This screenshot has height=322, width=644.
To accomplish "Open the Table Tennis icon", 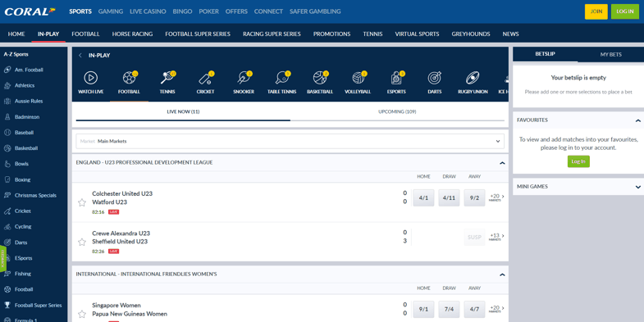I will pyautogui.click(x=281, y=78).
